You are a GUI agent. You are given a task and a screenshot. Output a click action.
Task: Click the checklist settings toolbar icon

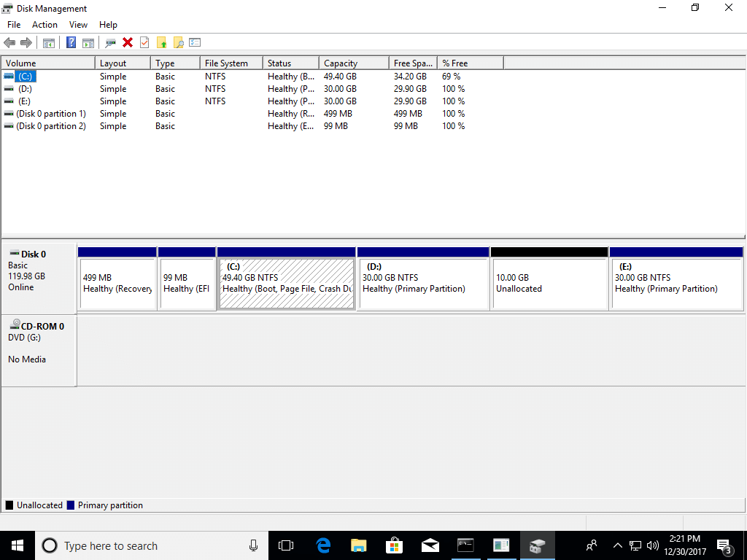coord(195,43)
